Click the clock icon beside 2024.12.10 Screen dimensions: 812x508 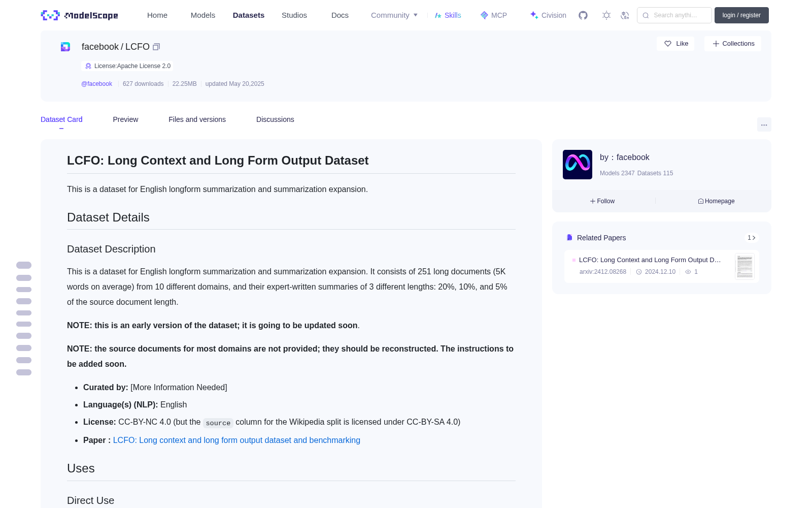click(x=639, y=272)
